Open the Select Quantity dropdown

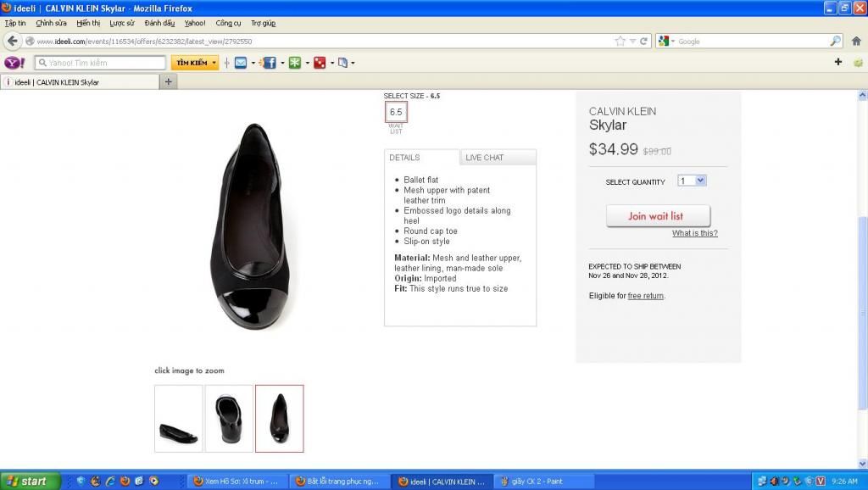click(692, 181)
